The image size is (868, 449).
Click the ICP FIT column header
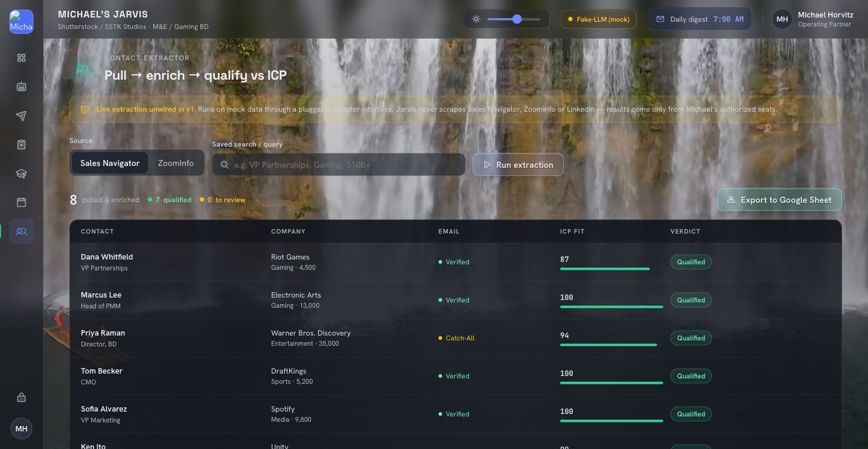coord(572,232)
